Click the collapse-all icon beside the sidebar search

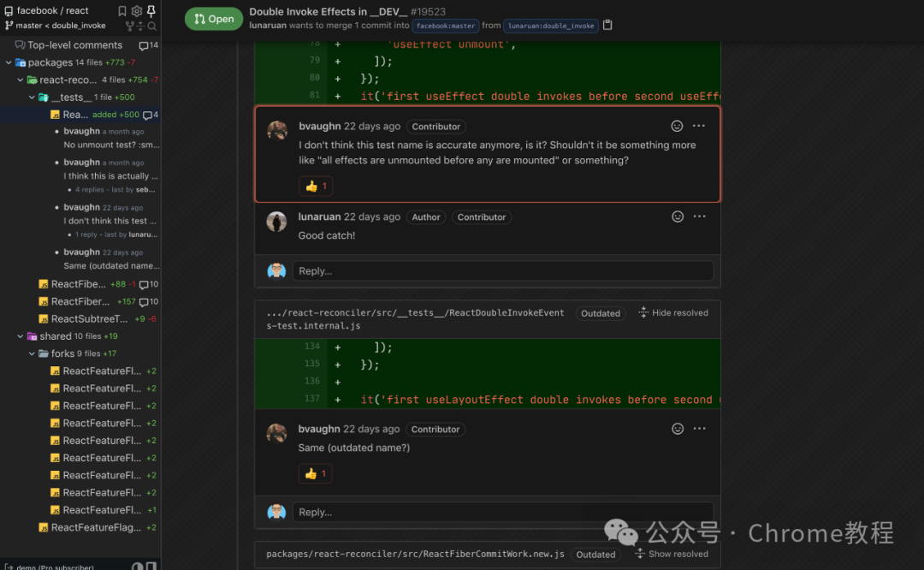(x=141, y=26)
